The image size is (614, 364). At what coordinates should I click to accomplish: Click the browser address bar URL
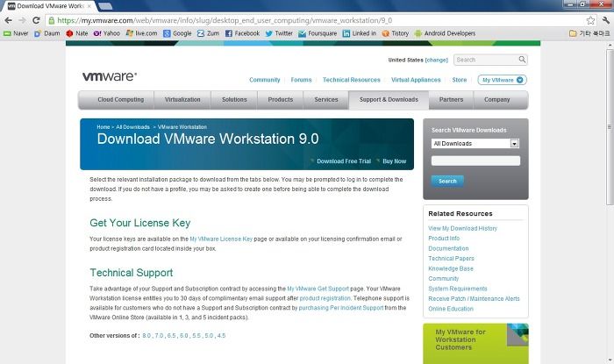point(225,20)
